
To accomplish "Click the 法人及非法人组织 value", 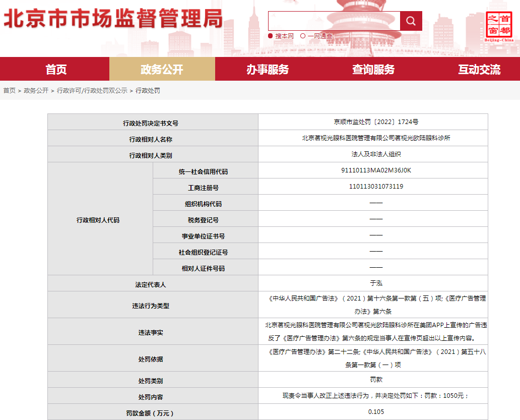I will [x=376, y=154].
